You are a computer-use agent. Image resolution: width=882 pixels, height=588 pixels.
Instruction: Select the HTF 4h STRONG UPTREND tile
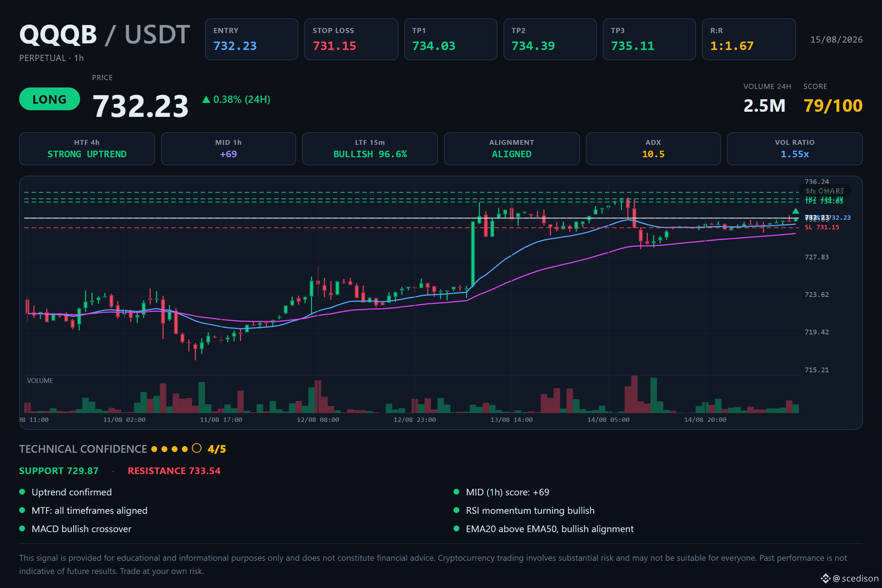[x=87, y=149]
